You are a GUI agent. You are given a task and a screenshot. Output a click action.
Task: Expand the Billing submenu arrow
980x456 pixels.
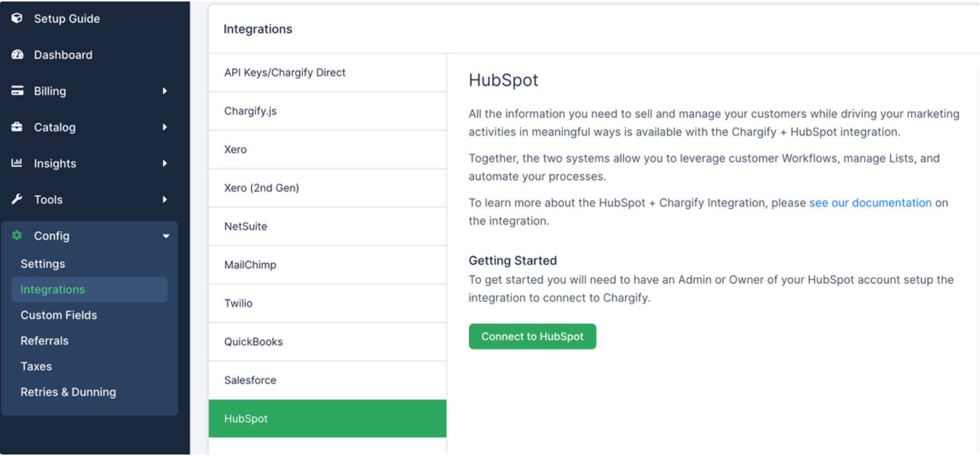coord(165,91)
